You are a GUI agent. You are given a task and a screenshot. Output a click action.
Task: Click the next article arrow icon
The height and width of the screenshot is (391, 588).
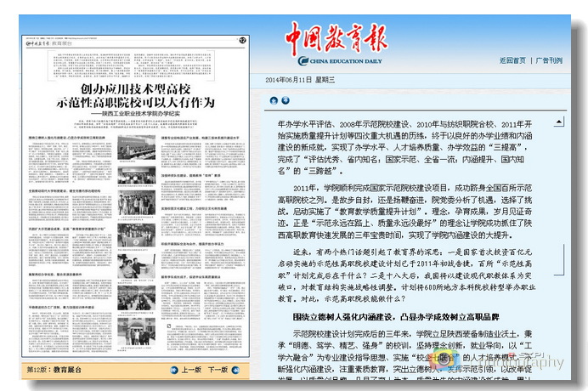286,101
